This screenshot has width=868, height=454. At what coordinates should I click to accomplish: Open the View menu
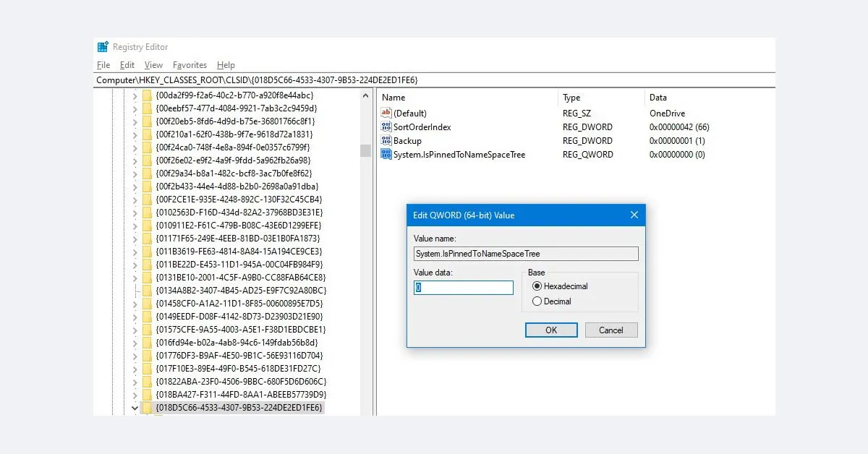tap(153, 65)
